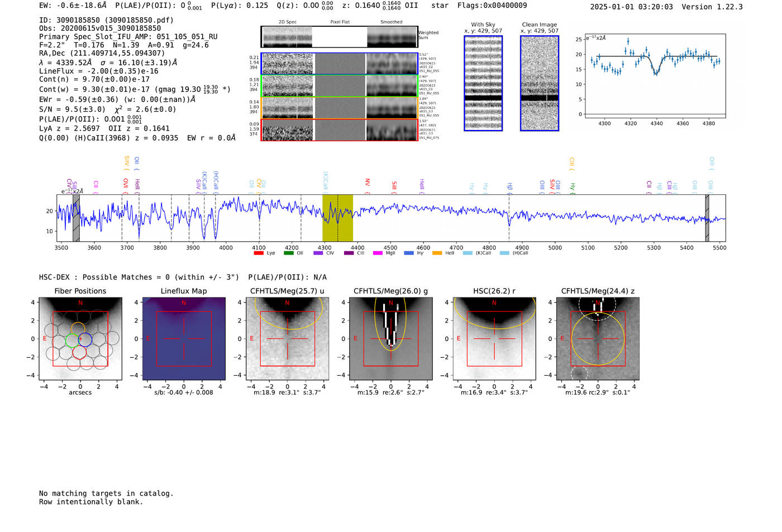Click the orange fiber circle in Fiber Positions

tap(78, 329)
